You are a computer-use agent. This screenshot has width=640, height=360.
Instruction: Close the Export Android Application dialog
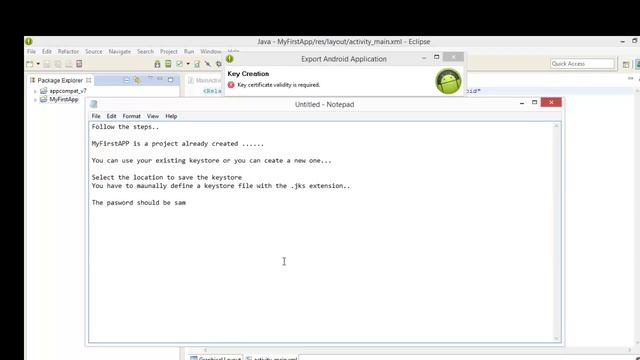453,57
